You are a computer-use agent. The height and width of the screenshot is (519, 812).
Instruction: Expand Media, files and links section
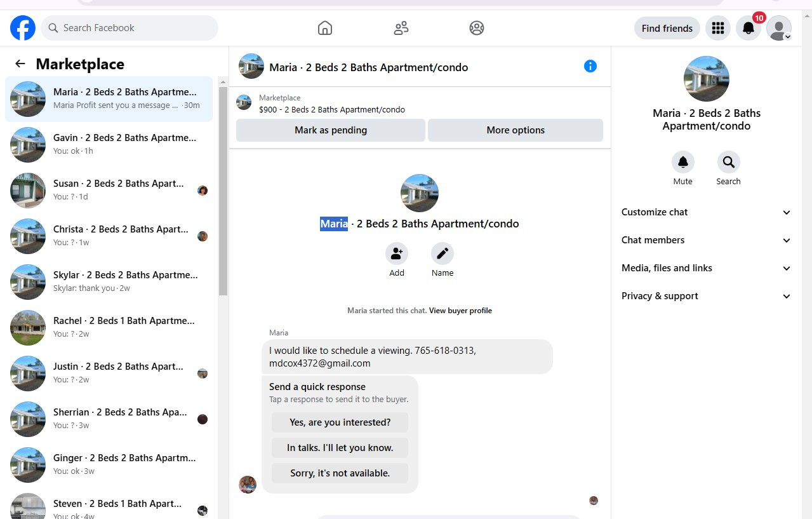tap(706, 268)
